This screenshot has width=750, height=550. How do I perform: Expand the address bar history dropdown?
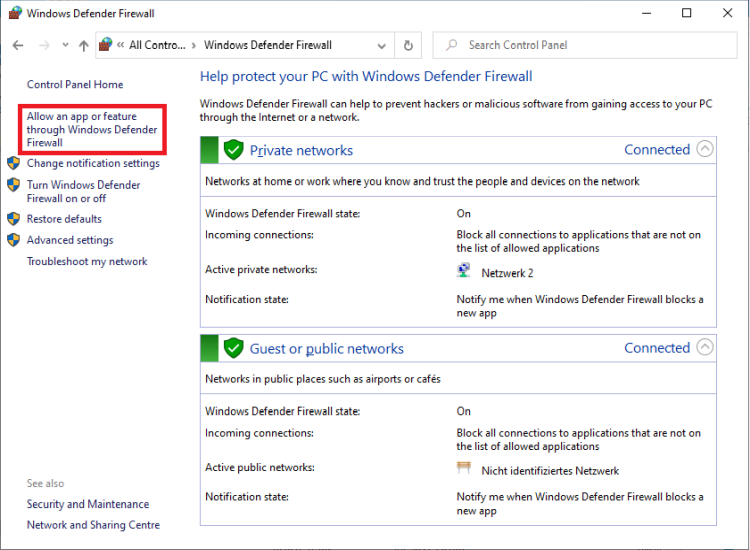[x=382, y=46]
